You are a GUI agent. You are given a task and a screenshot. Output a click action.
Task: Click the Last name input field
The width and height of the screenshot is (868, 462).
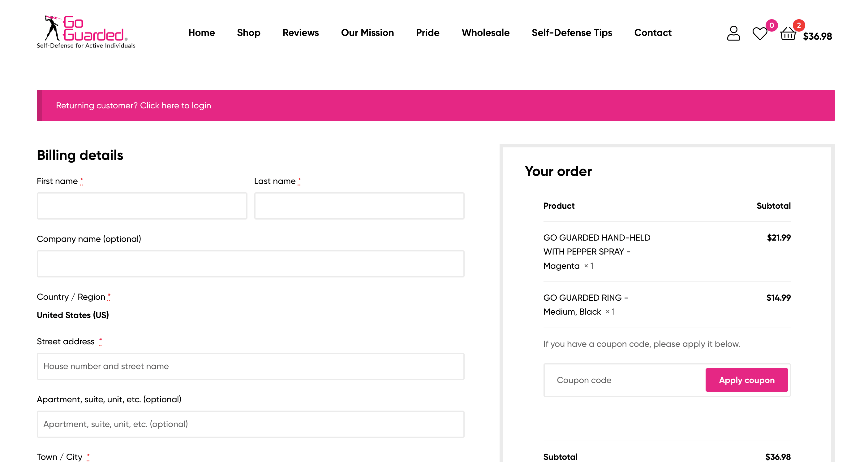click(359, 206)
